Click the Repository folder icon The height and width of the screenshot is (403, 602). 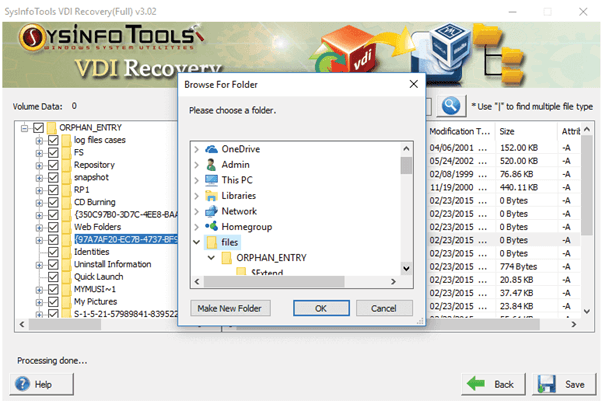(x=66, y=165)
